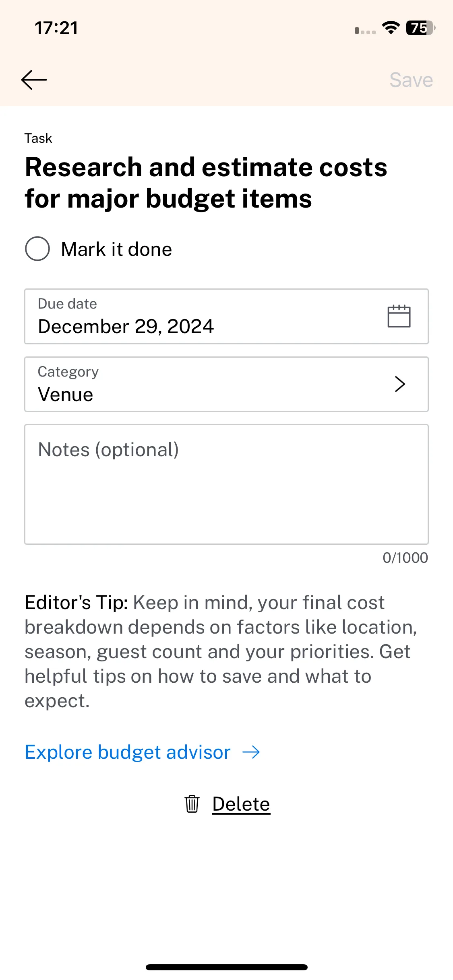Tap arrow icon beside Explore budget advisor

pos(251,752)
